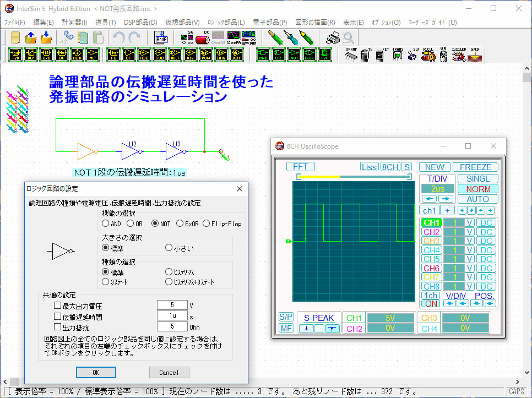The height and width of the screenshot is (398, 532).
Task: Select the DMM digital multimeter instrument
Action: pos(249,37)
